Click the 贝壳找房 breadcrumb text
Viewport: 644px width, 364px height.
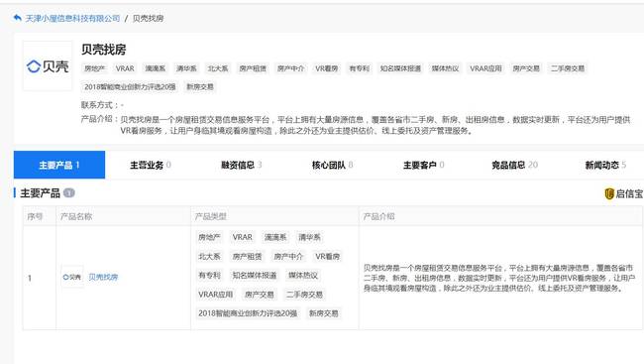point(148,18)
